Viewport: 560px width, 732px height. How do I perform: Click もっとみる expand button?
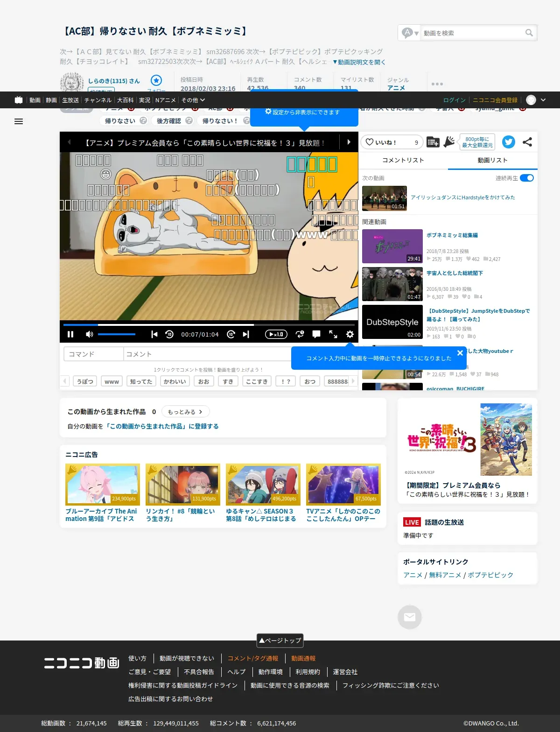coord(185,412)
